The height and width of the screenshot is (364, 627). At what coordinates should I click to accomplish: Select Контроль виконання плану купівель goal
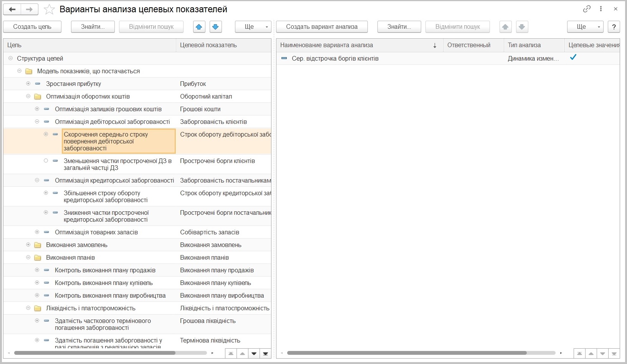(104, 283)
